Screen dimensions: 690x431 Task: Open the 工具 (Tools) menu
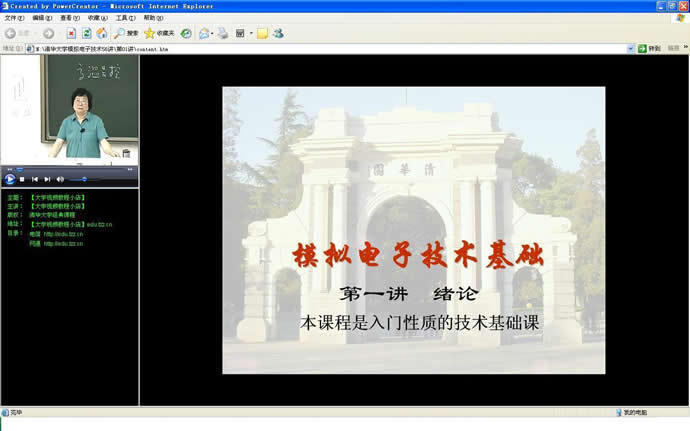(125, 18)
